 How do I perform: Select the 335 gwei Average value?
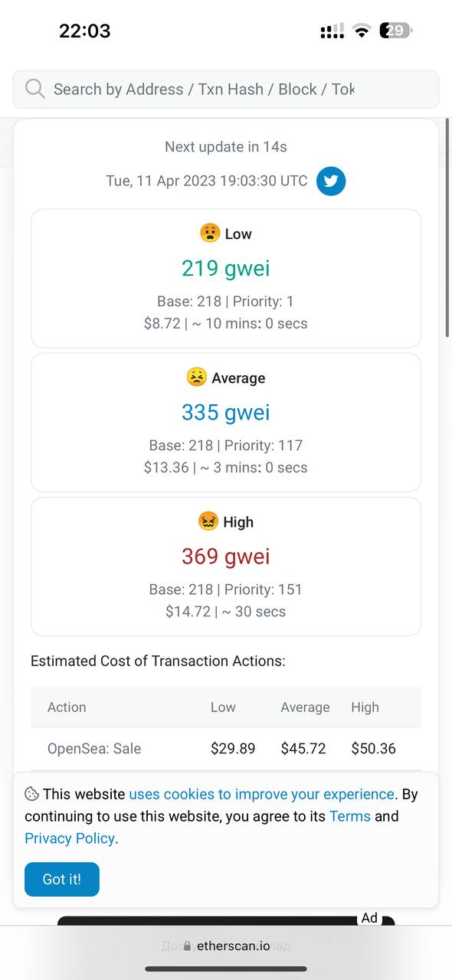[x=226, y=413]
